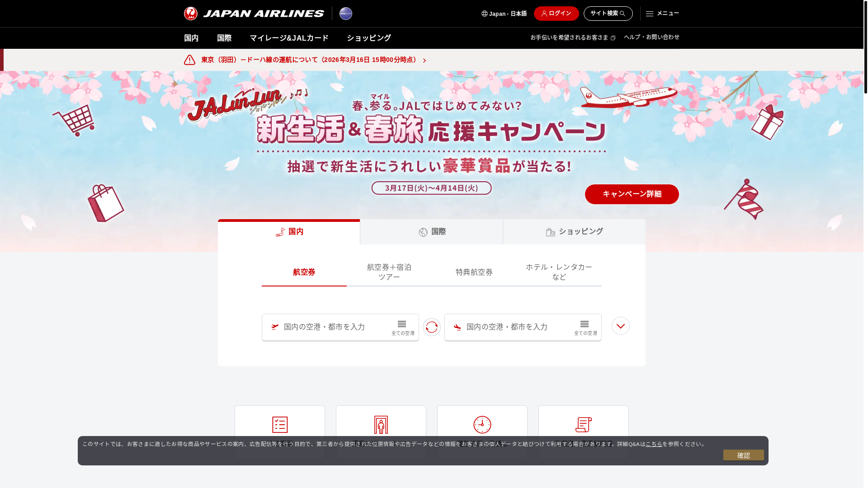Open 国内 in the top navigation
868x488 pixels.
coord(191,38)
